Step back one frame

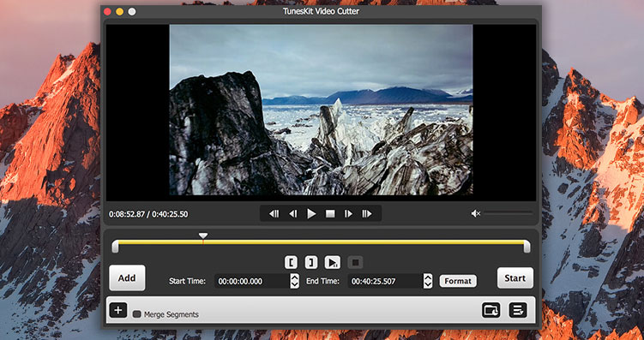[292, 214]
